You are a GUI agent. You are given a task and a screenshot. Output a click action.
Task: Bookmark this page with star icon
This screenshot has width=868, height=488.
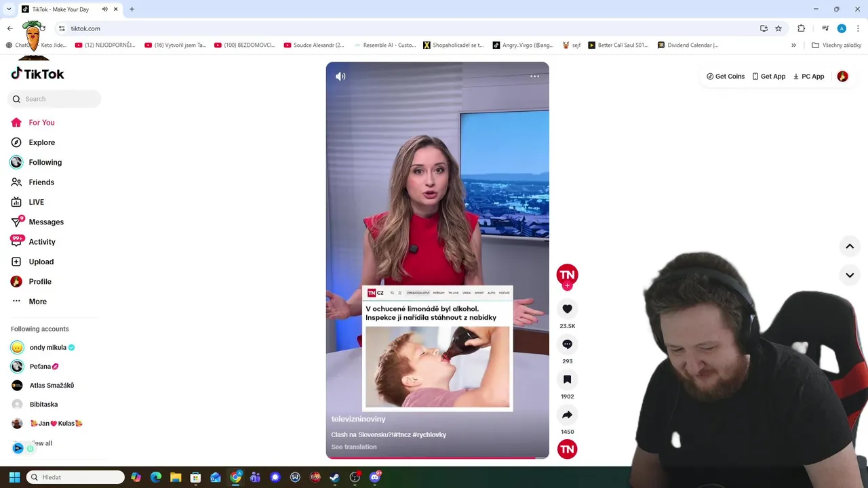(778, 28)
